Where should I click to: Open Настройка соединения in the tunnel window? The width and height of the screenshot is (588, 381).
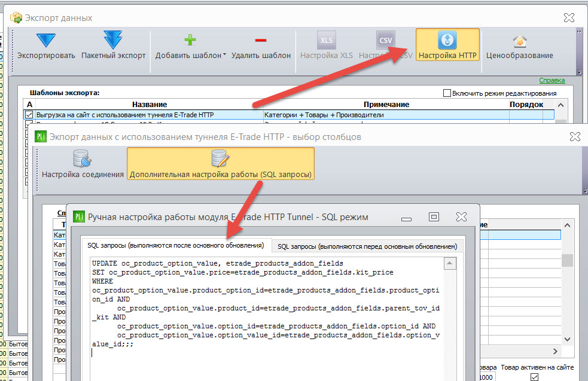(83, 164)
